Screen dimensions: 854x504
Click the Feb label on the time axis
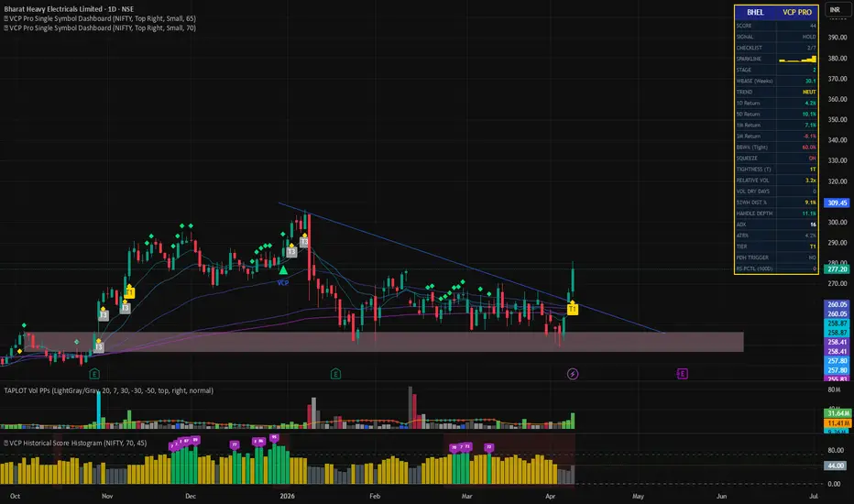[375, 496]
